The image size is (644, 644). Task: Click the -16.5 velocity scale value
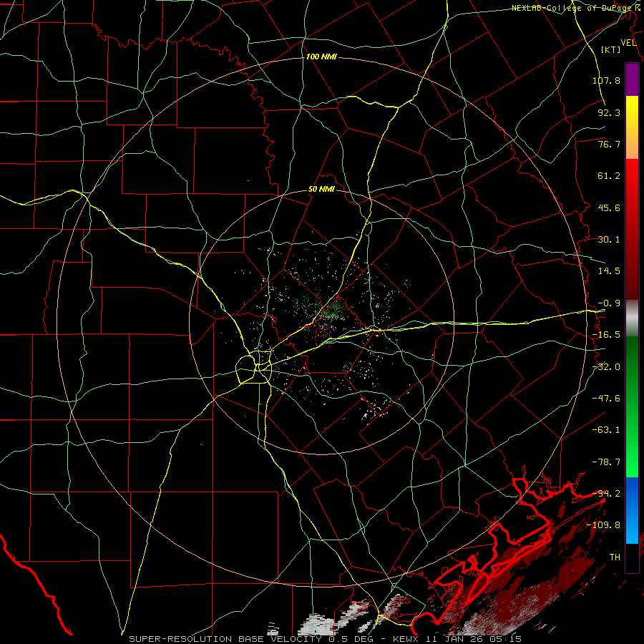pyautogui.click(x=606, y=335)
